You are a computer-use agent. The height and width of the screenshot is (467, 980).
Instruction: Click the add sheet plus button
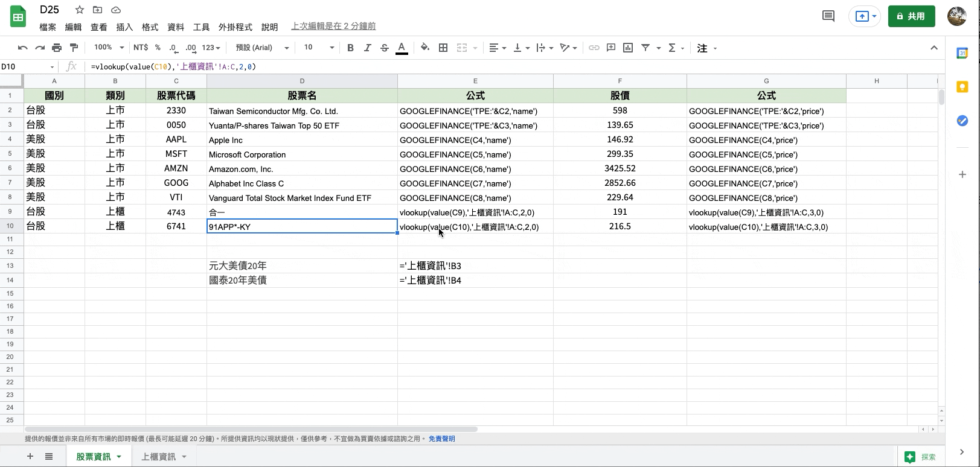[x=30, y=457]
